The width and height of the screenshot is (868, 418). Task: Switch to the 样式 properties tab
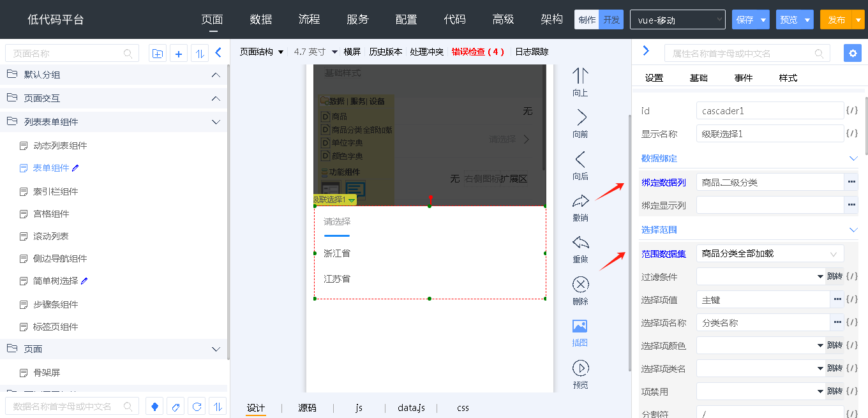[x=788, y=78]
